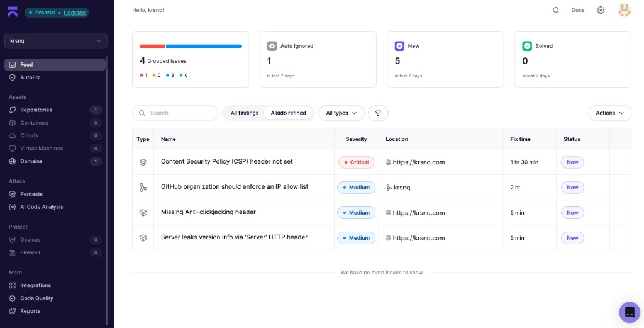The width and height of the screenshot is (644, 328).
Task: Open the chat support bubble
Action: pos(630,312)
